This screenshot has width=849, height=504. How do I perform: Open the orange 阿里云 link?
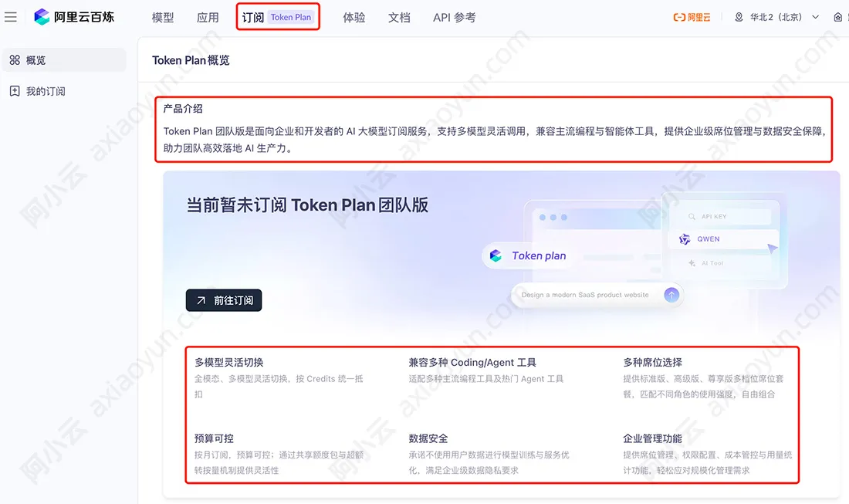692,16
